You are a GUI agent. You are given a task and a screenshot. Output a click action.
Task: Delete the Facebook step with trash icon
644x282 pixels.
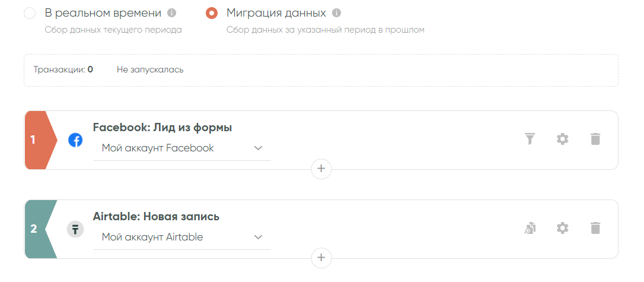coord(595,139)
